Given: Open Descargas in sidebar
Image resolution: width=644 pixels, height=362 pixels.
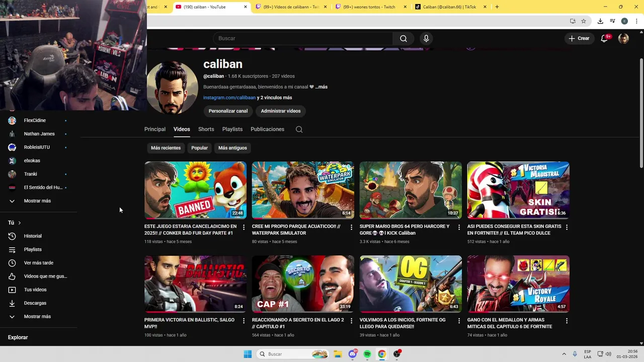Looking at the screenshot, I should point(38,303).
